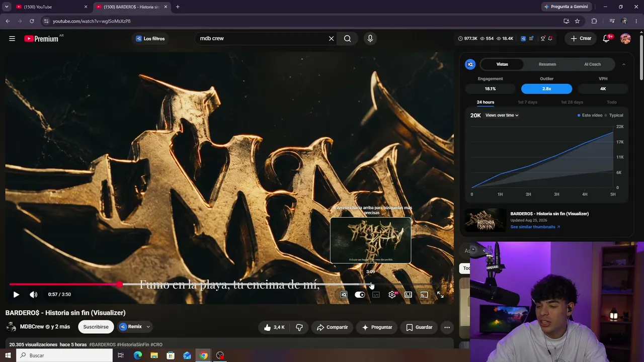Image resolution: width=644 pixels, height=362 pixels.
Task: Click Pregunta a Gemini button
Action: coord(566,7)
